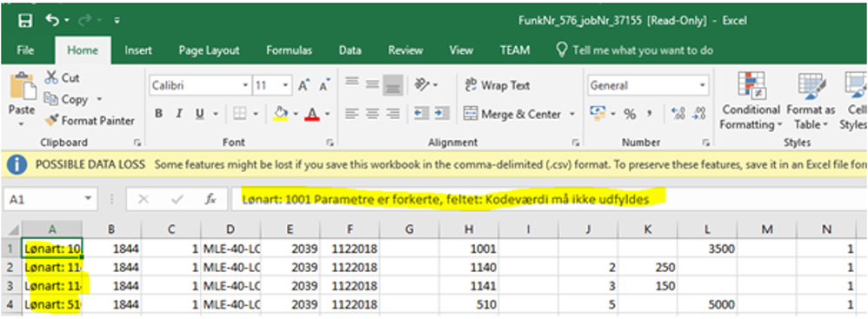Open the Fill Color palette arrow
868x319 pixels.
(x=297, y=115)
